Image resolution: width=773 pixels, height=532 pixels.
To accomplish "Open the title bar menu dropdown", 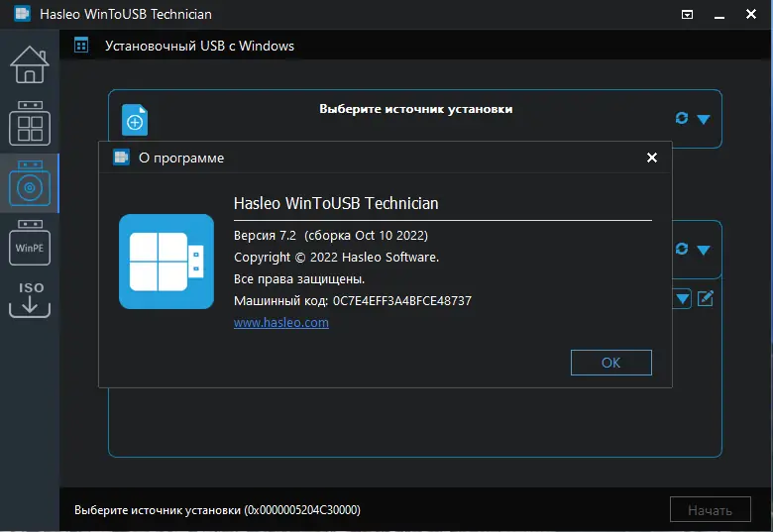I will [x=688, y=15].
